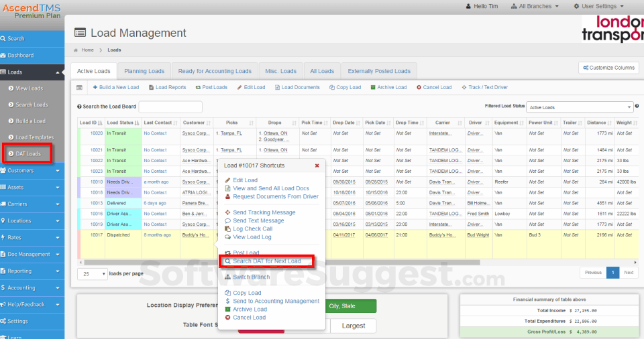Close the Load #10017 Shortcuts popup

pyautogui.click(x=317, y=165)
